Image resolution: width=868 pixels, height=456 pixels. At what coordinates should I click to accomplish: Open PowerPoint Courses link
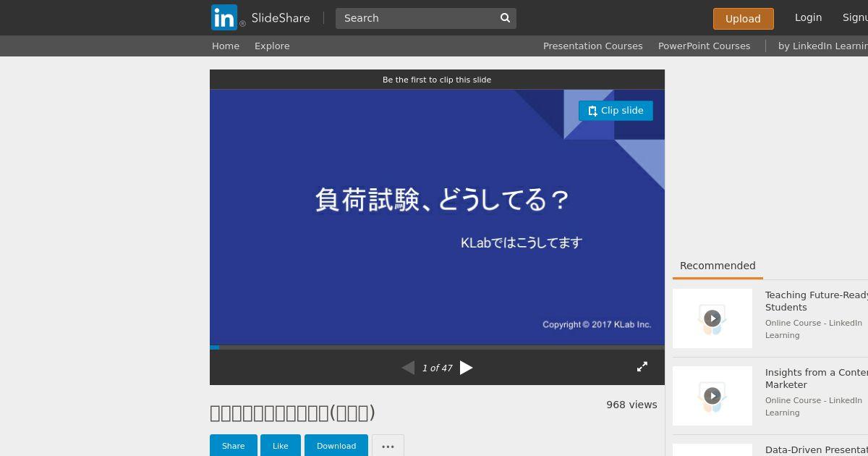click(x=704, y=46)
